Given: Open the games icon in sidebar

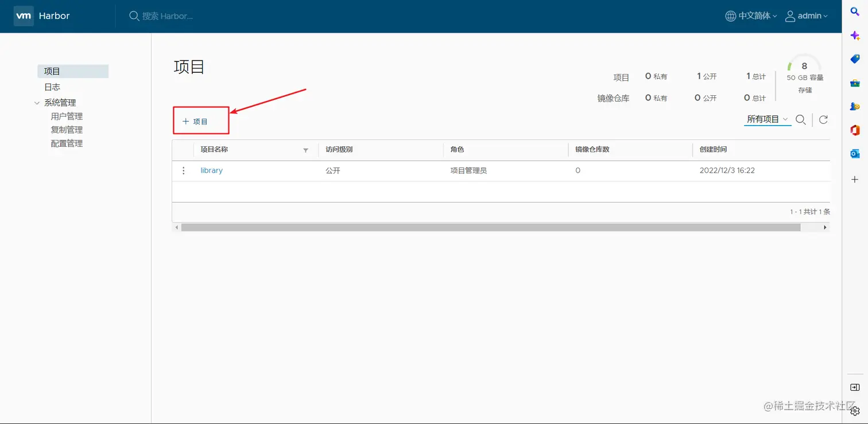Looking at the screenshot, I should click(855, 107).
